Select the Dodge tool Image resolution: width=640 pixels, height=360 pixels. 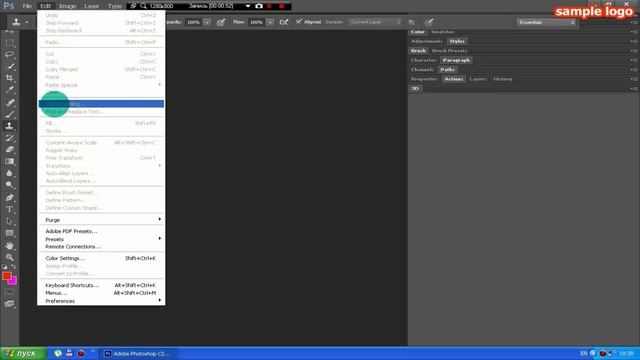tap(9, 185)
